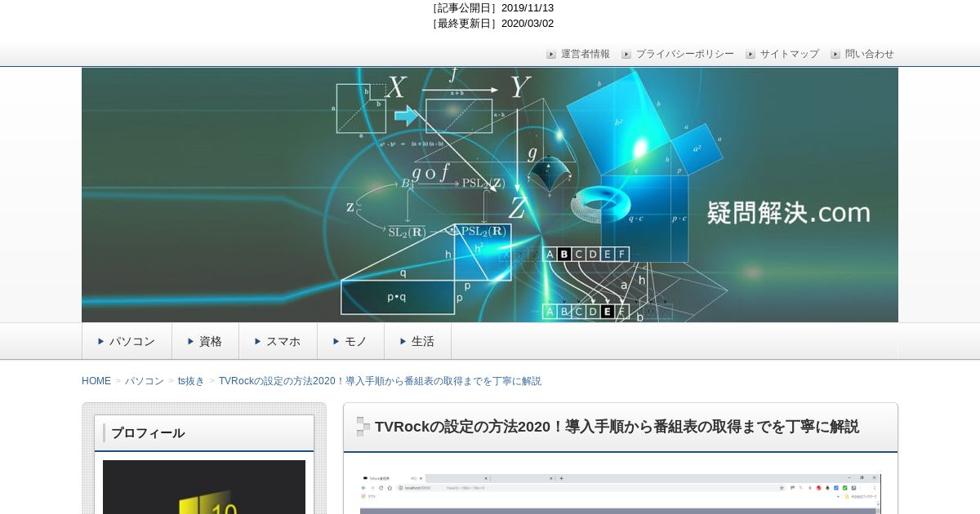Open the profile image thumbnail
This screenshot has width=980, height=514.
[x=204, y=487]
